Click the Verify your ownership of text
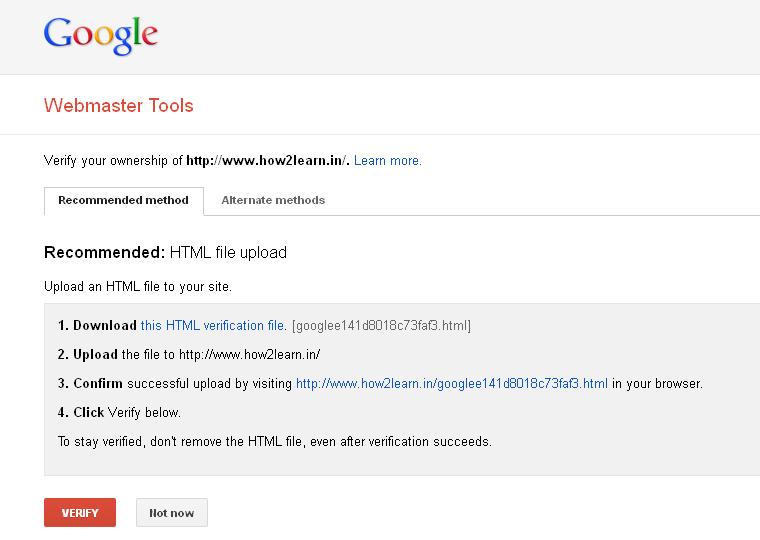The width and height of the screenshot is (760, 540). pyautogui.click(x=113, y=160)
